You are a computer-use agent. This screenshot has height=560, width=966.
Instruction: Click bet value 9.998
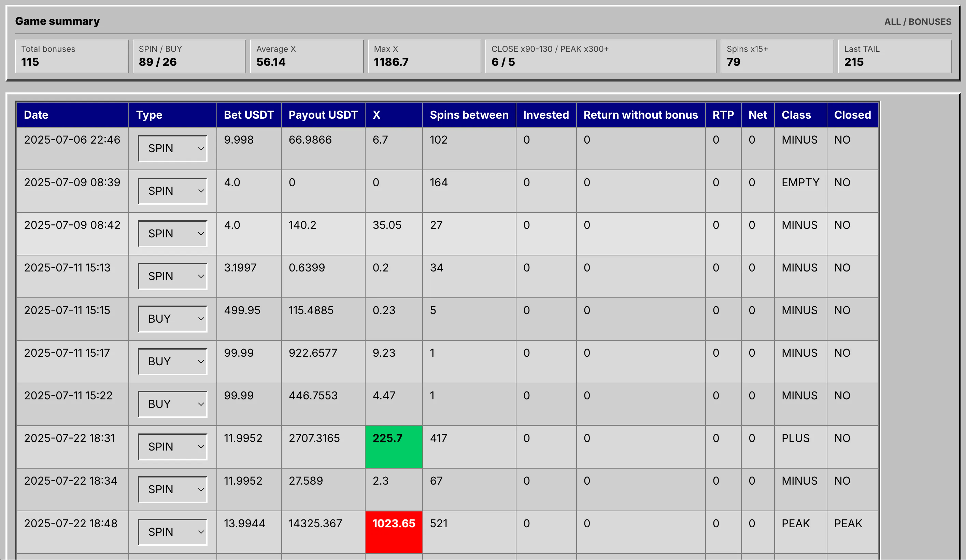[239, 140]
